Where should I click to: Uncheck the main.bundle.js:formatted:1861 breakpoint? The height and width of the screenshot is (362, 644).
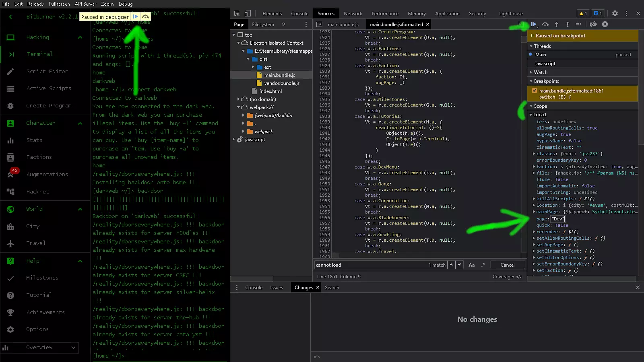pos(535,91)
